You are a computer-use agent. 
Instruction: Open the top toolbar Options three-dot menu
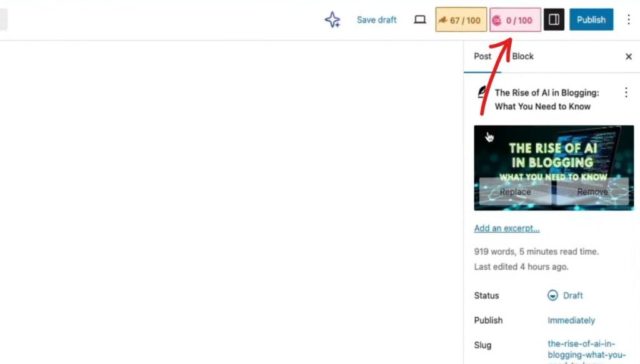coord(629,20)
